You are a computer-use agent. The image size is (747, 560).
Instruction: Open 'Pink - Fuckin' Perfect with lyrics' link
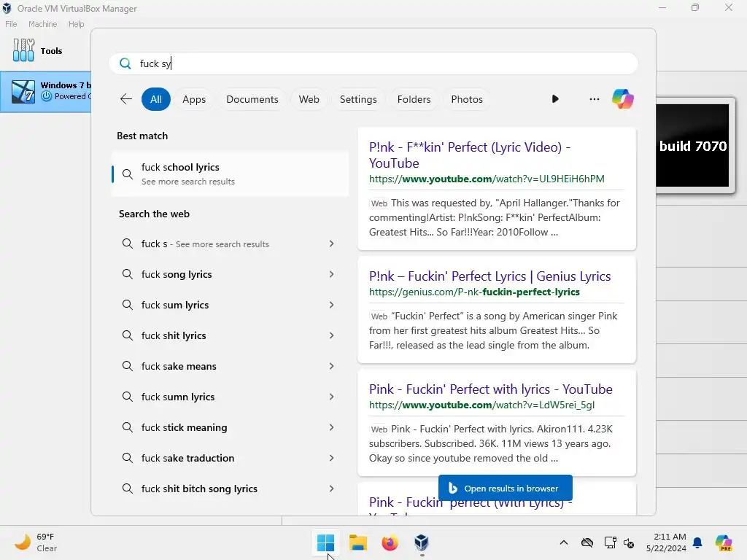pos(491,389)
